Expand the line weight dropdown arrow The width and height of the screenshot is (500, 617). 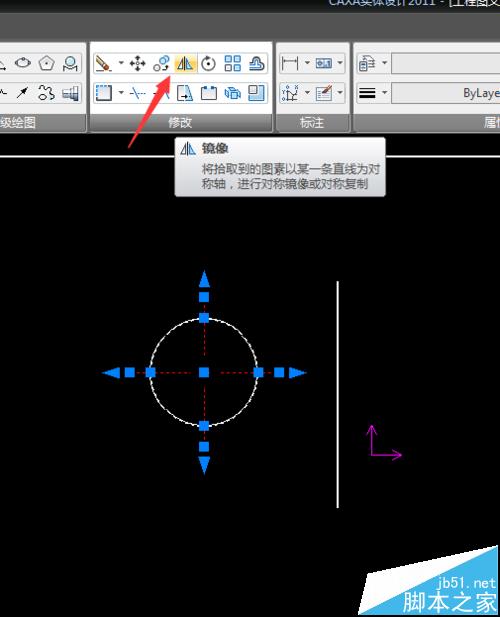384,93
